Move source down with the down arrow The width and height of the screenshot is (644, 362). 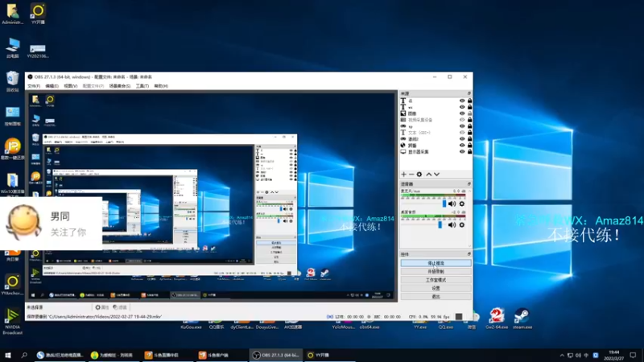coord(436,175)
